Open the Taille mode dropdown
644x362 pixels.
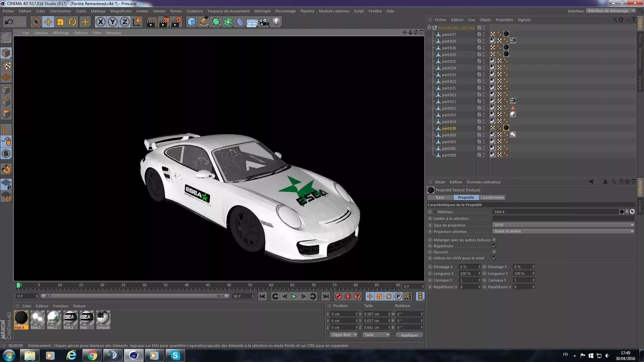376,335
